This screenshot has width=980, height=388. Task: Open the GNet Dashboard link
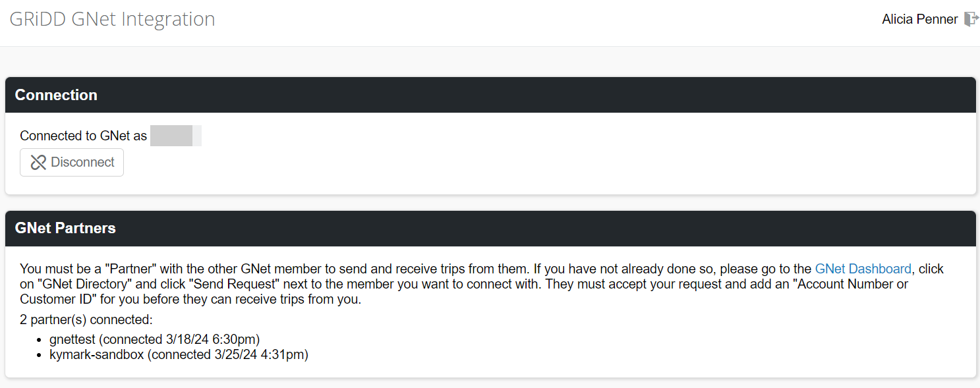pos(863,269)
